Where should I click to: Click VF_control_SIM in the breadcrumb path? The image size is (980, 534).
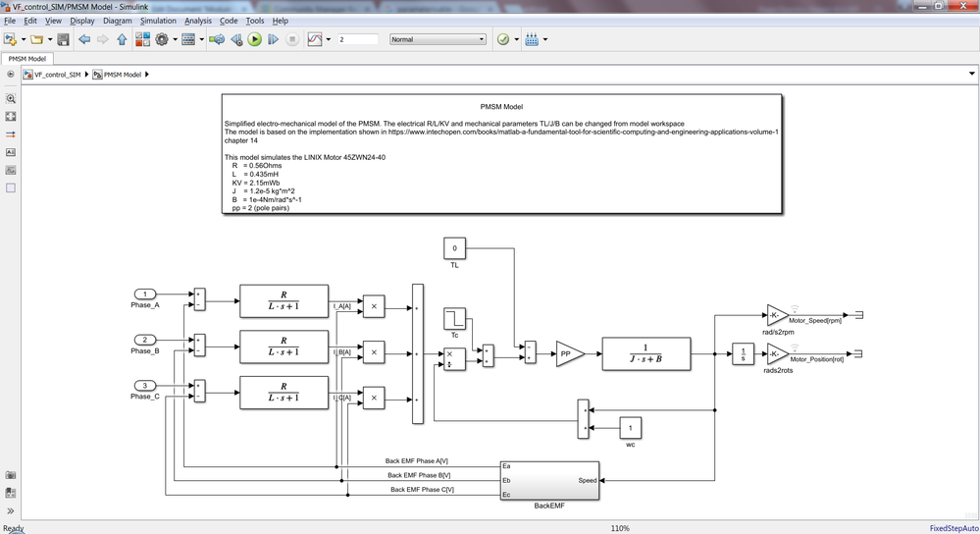coord(58,75)
